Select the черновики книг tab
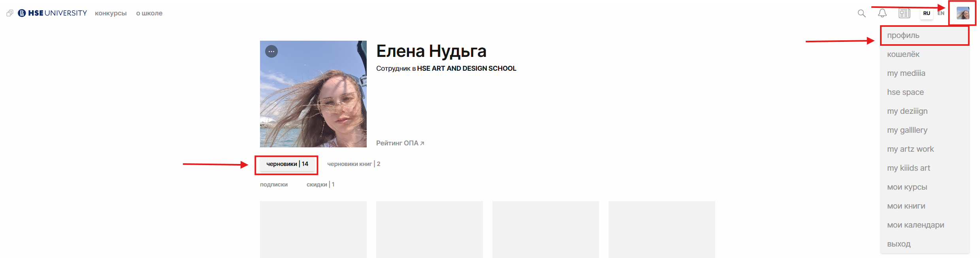The height and width of the screenshot is (258, 980). tap(354, 164)
